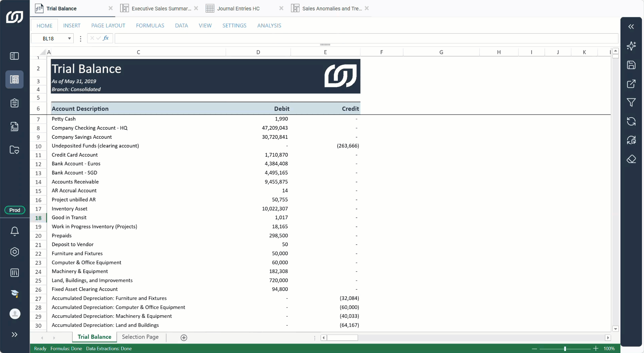Close the Sales Anomalies tab

(x=367, y=8)
